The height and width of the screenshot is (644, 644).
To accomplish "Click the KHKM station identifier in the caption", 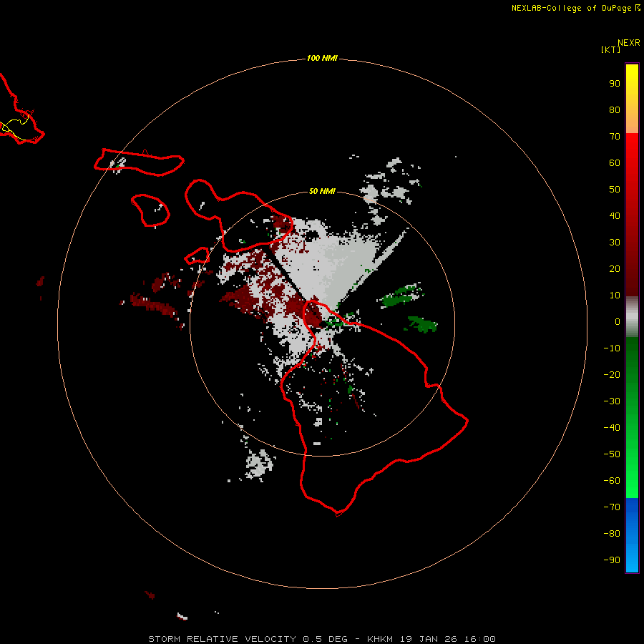I will point(380,639).
